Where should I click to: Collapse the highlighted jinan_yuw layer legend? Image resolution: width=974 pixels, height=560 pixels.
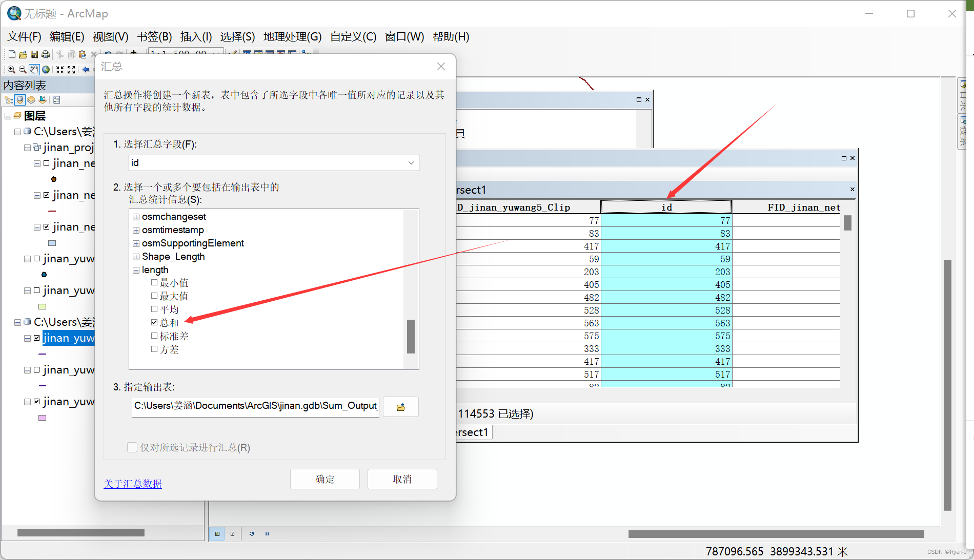(27, 338)
